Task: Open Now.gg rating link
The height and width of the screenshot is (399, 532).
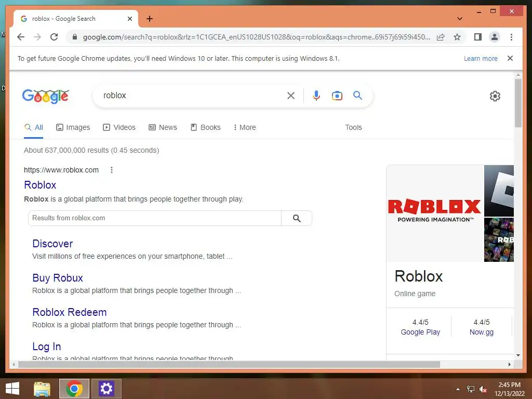Action: point(482,332)
